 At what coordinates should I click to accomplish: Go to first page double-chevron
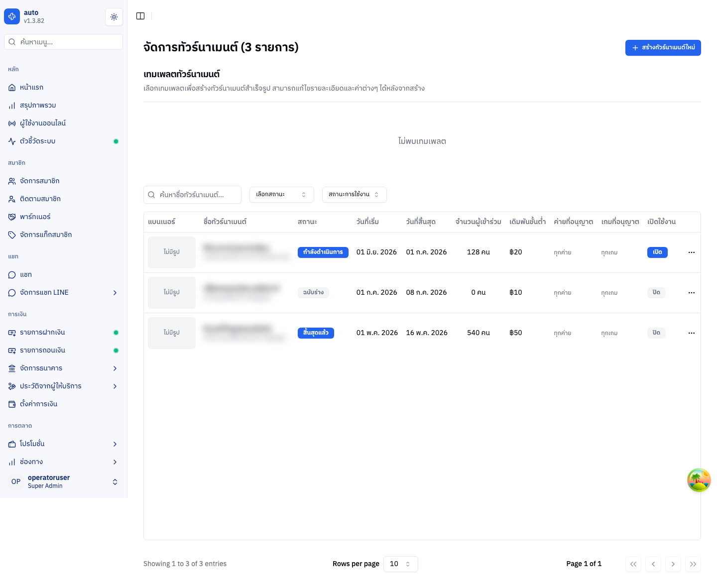pyautogui.click(x=633, y=564)
